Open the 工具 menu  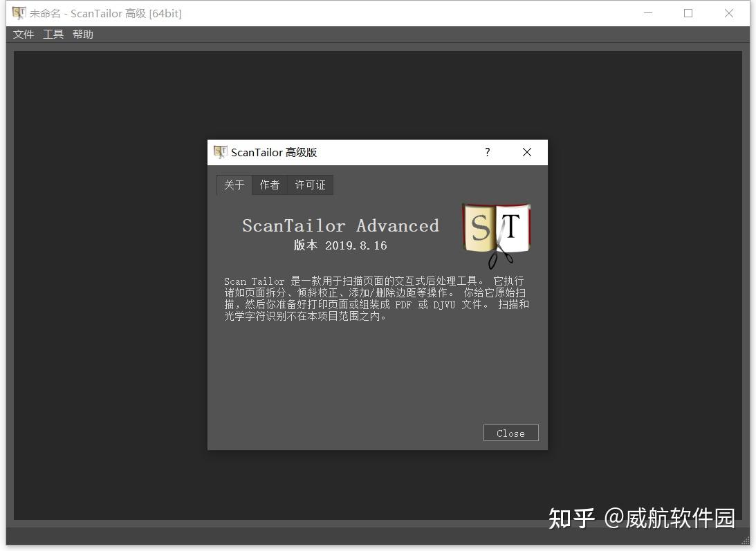coord(53,34)
